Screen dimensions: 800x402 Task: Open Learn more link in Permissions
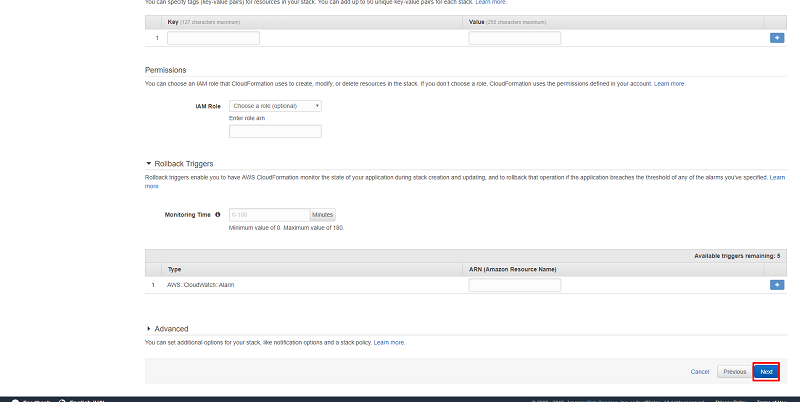(x=669, y=84)
